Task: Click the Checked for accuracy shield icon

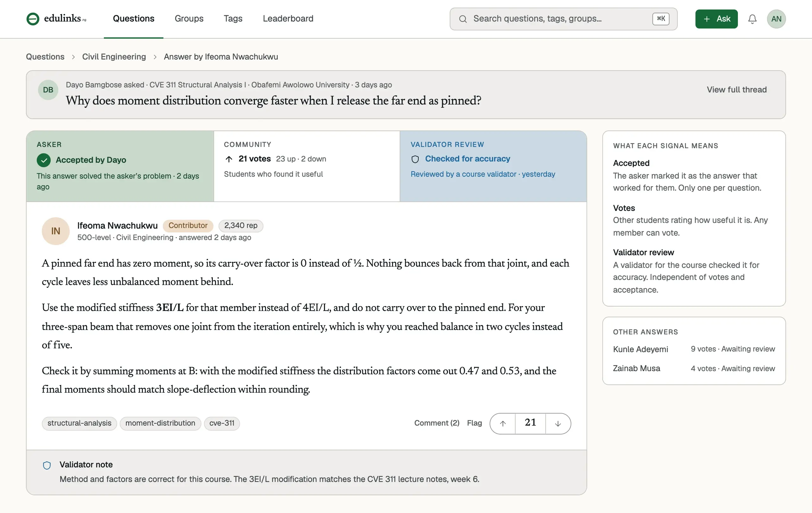Action: (415, 159)
